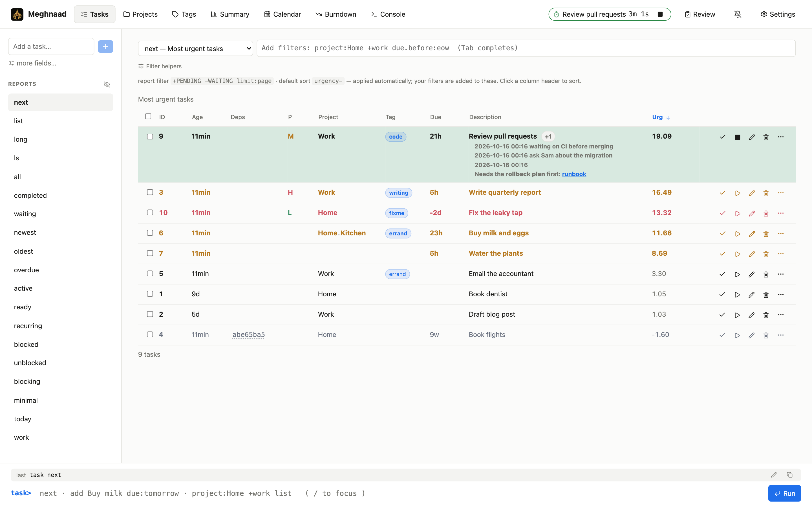Screen dimensions: 812x508
Task: Start the Book dentist task
Action: point(737,295)
